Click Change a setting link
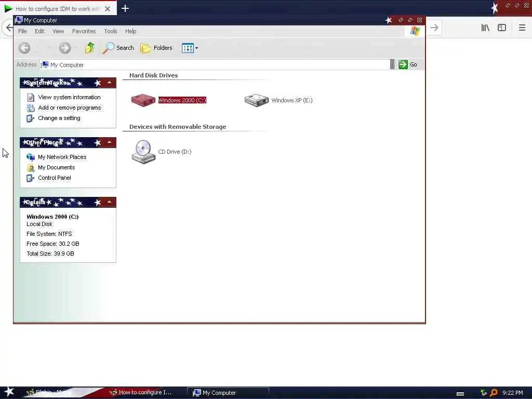The height and width of the screenshot is (399, 532). point(59,118)
